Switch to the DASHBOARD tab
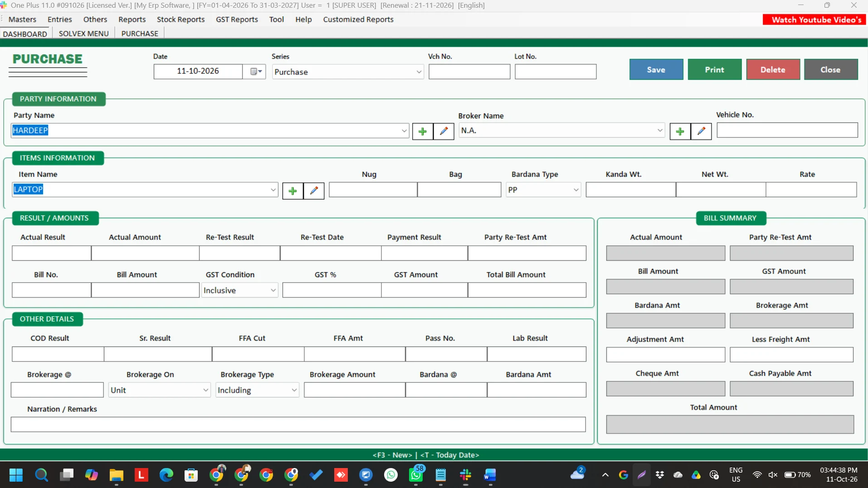 [x=25, y=34]
